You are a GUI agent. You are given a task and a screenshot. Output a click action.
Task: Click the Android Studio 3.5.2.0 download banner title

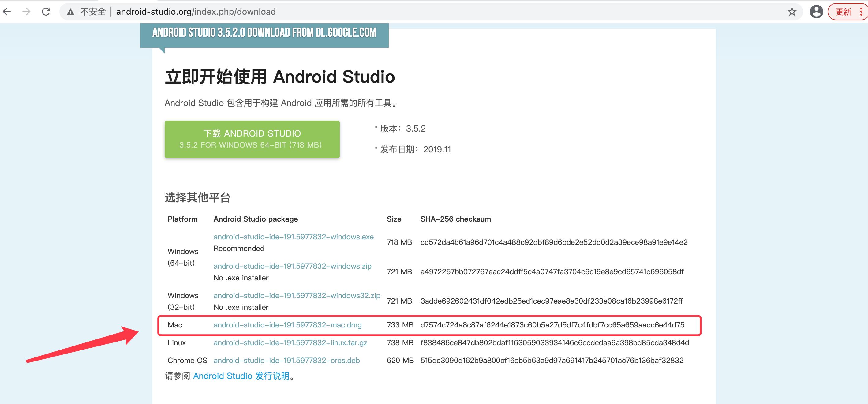[x=264, y=33]
